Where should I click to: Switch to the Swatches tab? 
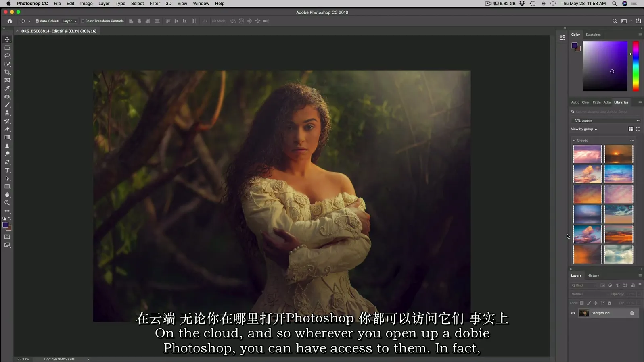[x=593, y=35]
